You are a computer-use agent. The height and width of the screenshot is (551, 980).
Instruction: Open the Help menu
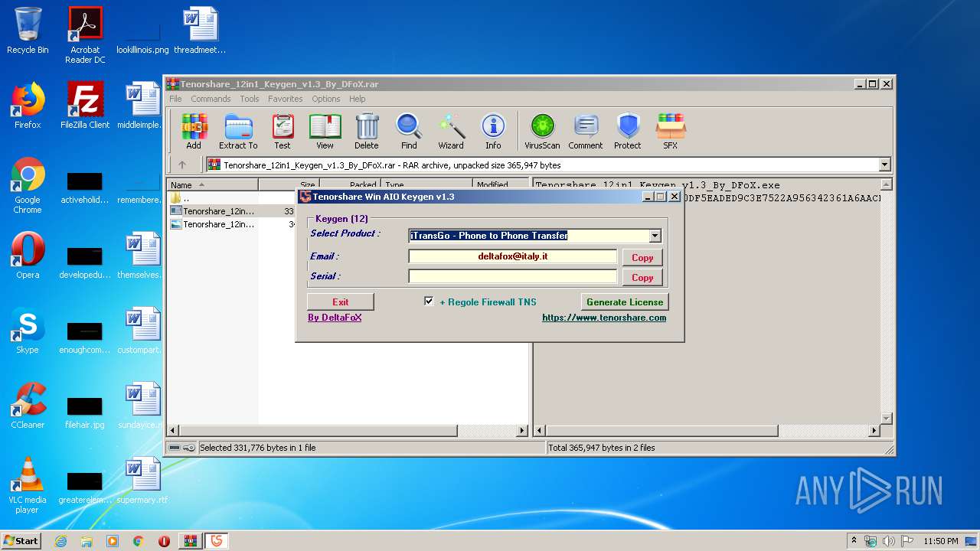pos(357,99)
